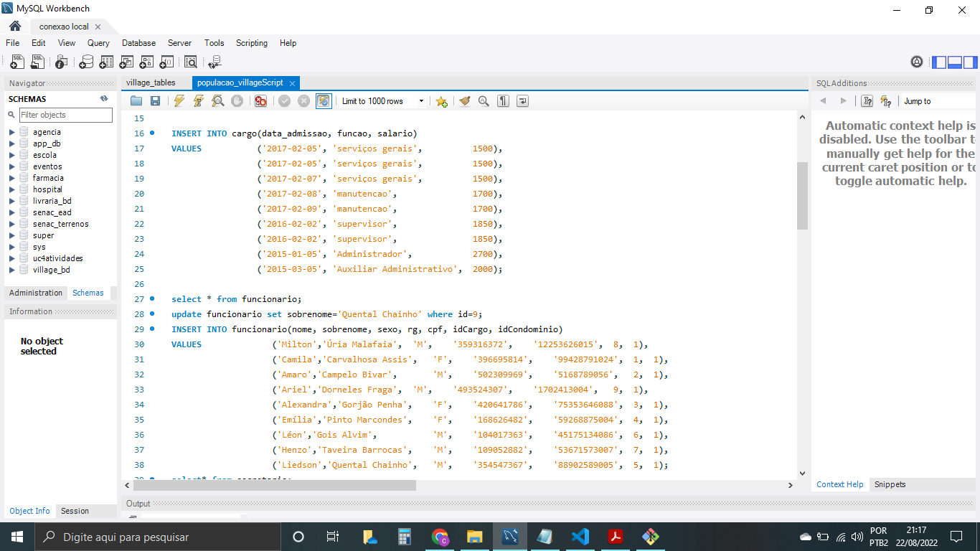The width and height of the screenshot is (980, 551).
Task: Refresh the schemas list in Navigator
Action: 103,98
